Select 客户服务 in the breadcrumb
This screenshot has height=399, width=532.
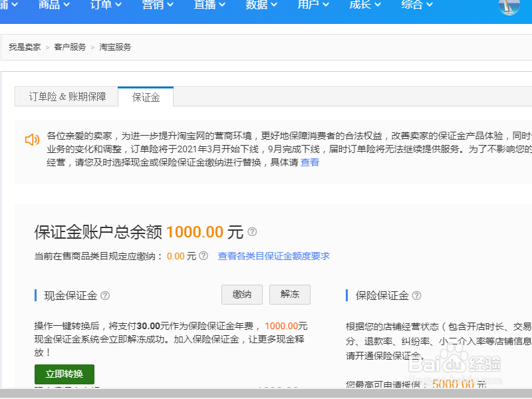(70, 47)
